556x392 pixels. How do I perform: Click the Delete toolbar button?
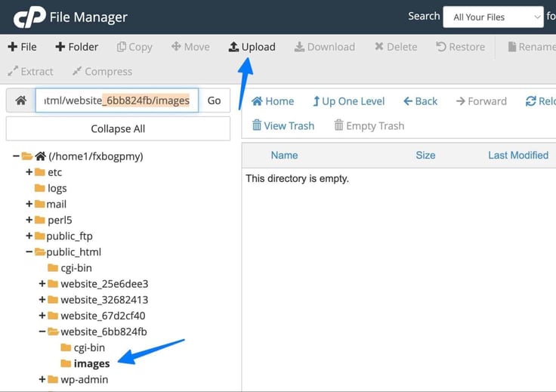(396, 47)
